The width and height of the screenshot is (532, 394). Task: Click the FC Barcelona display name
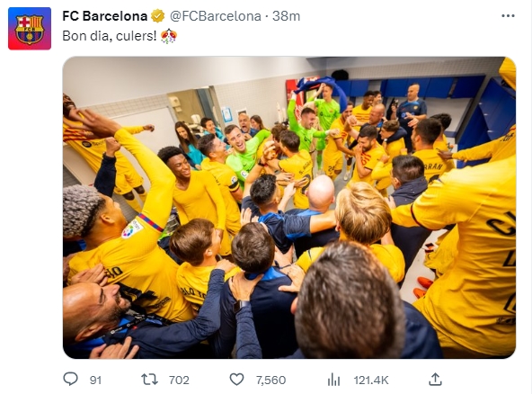click(x=105, y=16)
